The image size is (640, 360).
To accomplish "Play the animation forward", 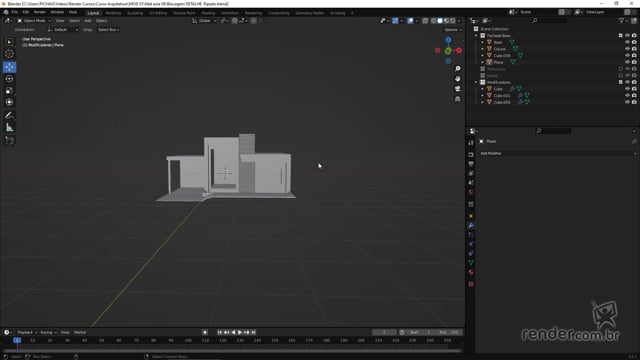I will 240,332.
